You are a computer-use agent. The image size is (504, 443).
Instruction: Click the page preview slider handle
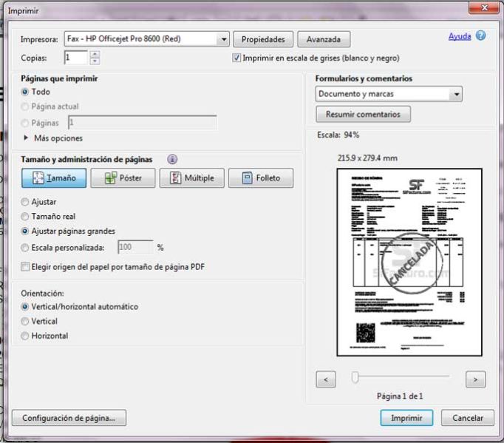(355, 378)
